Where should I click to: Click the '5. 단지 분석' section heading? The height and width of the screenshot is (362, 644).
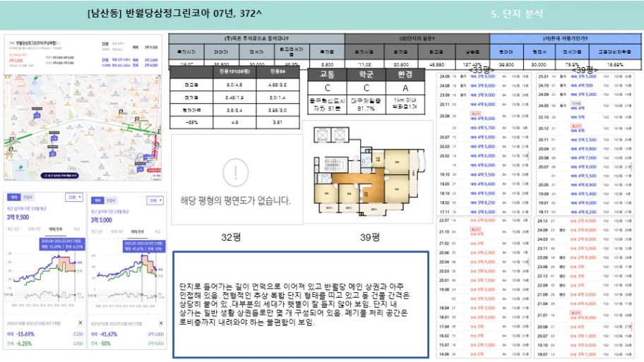517,14
